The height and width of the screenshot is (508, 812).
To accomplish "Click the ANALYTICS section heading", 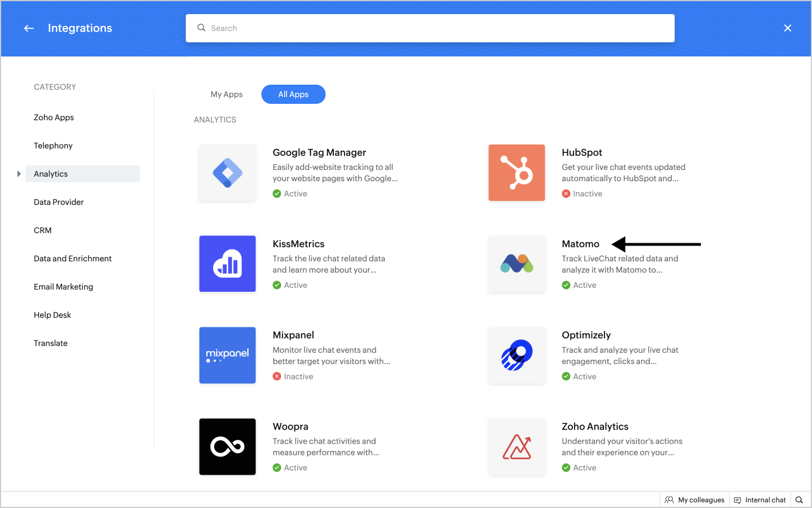I will 215,120.
